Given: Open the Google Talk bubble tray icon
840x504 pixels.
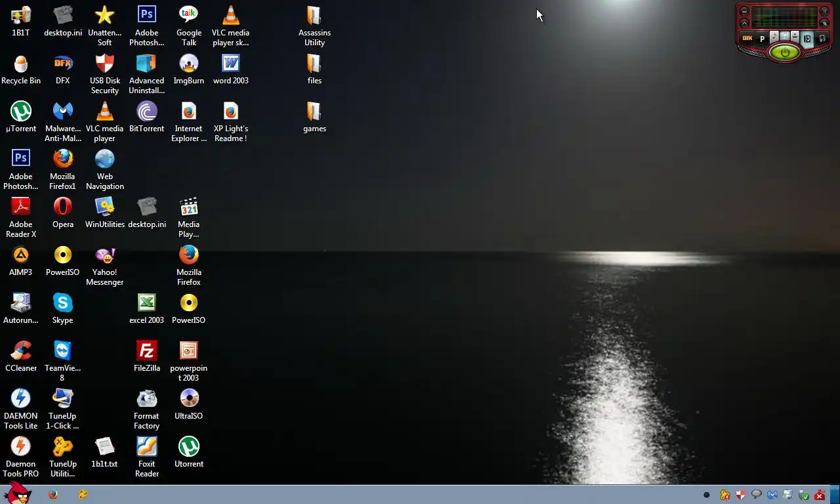Looking at the screenshot, I should (756, 494).
